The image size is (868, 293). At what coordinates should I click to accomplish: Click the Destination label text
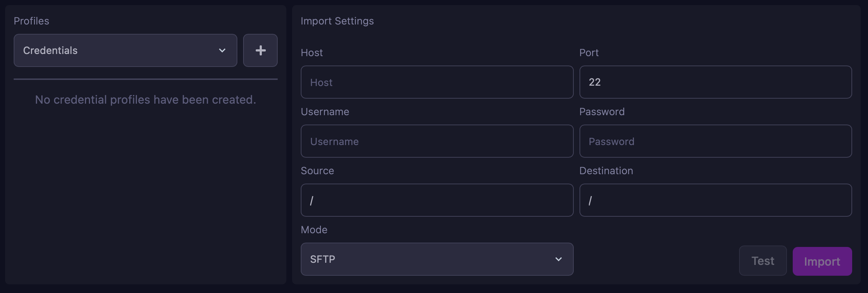[606, 171]
